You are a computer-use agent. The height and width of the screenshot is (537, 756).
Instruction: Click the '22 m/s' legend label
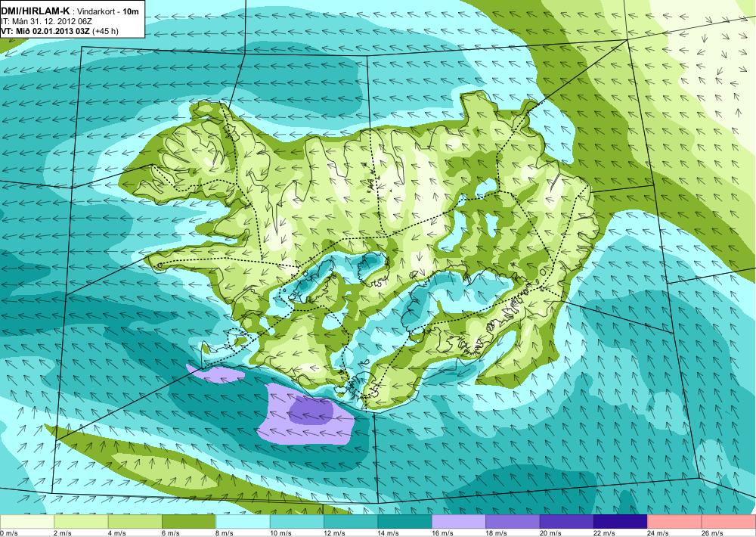(x=605, y=533)
